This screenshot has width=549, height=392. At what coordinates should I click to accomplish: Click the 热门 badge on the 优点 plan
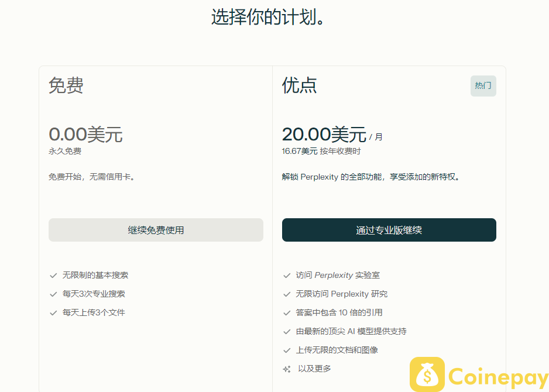pos(483,86)
